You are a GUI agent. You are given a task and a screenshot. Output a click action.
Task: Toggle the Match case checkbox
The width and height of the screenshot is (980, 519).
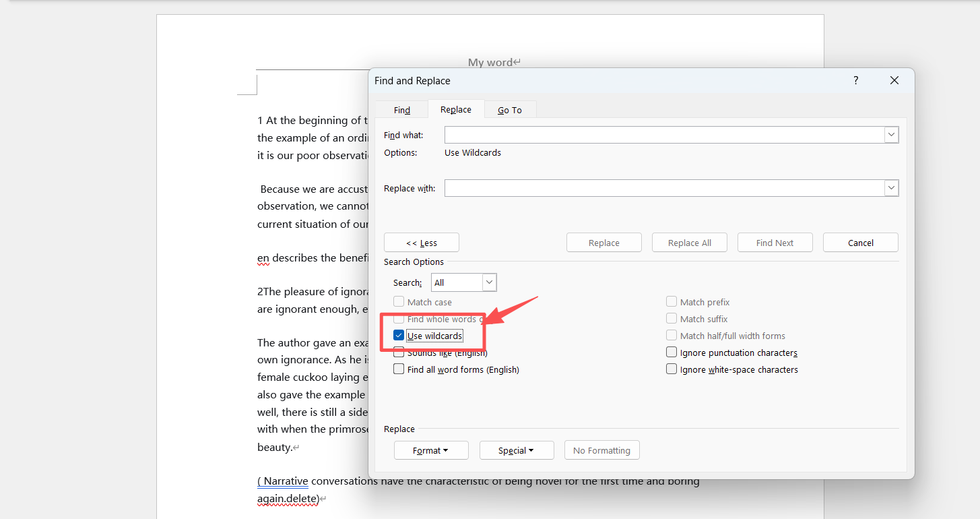[x=399, y=302]
